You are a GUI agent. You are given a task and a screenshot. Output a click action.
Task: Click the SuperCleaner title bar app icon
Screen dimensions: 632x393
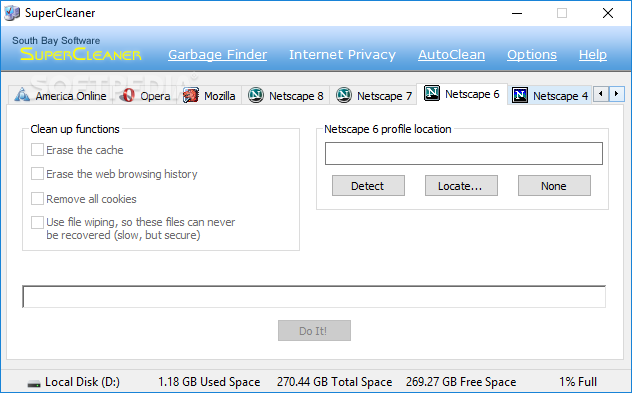click(x=12, y=13)
